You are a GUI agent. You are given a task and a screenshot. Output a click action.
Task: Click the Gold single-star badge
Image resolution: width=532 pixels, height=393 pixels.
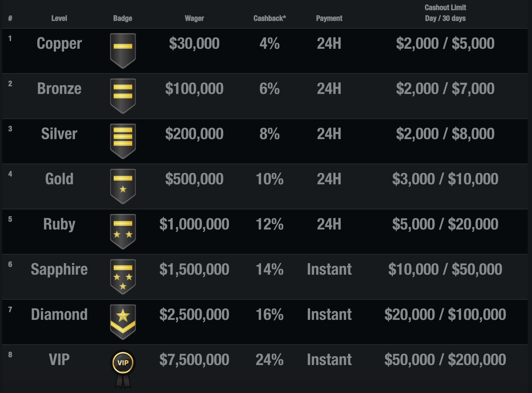(x=123, y=186)
